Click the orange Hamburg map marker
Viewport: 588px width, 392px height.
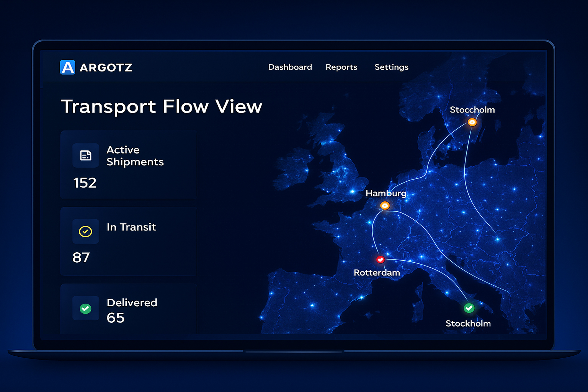(385, 206)
